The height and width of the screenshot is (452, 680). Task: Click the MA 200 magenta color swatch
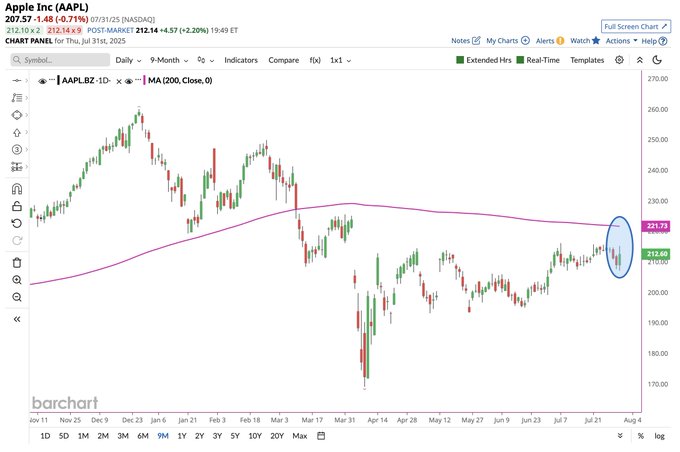point(144,81)
